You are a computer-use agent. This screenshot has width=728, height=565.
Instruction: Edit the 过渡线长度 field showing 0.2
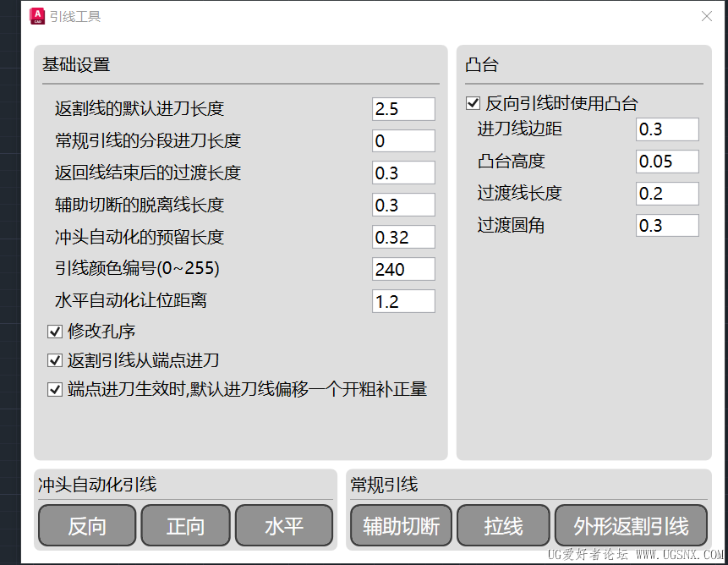(x=667, y=193)
